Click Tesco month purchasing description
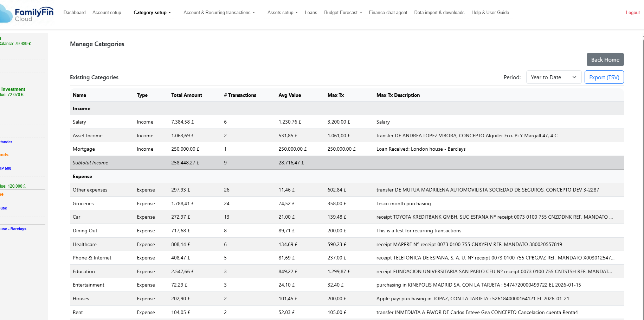 click(x=404, y=203)
